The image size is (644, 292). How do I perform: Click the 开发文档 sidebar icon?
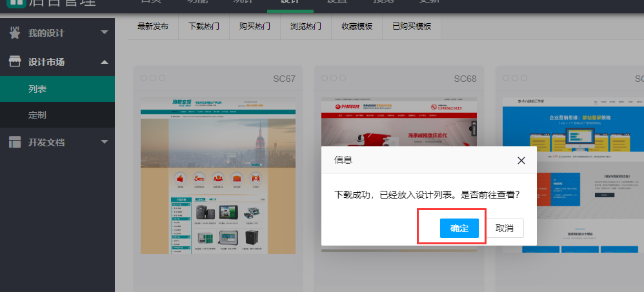[x=14, y=142]
